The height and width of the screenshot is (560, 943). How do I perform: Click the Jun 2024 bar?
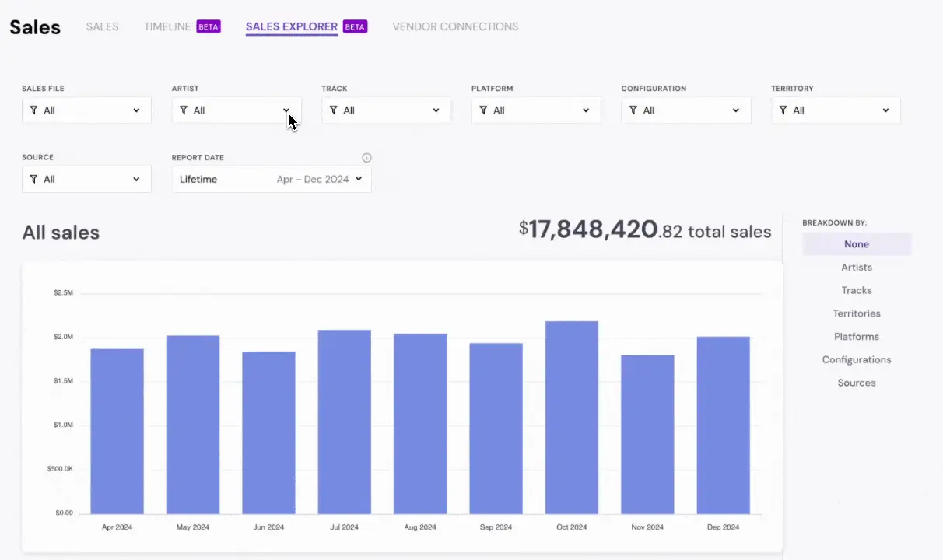(x=268, y=432)
